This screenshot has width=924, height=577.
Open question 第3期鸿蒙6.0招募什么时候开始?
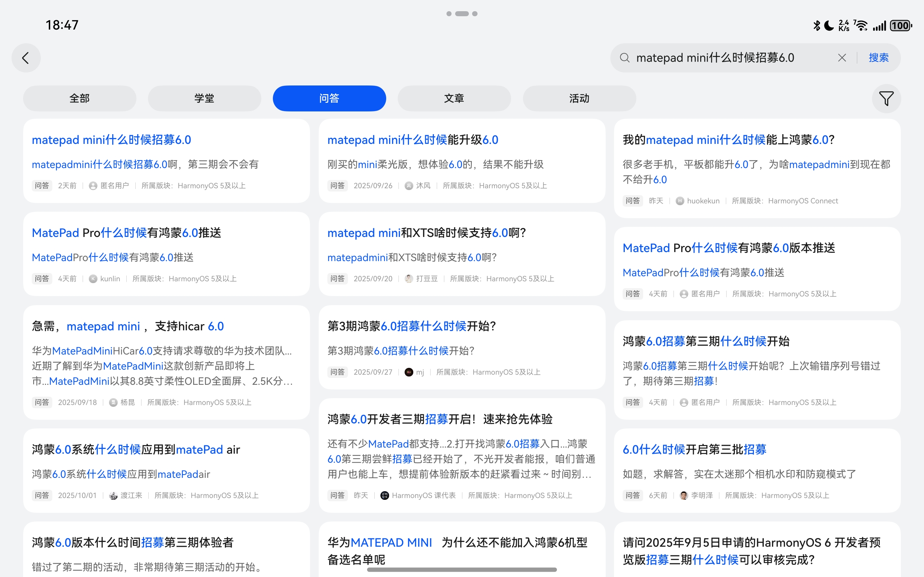click(411, 326)
